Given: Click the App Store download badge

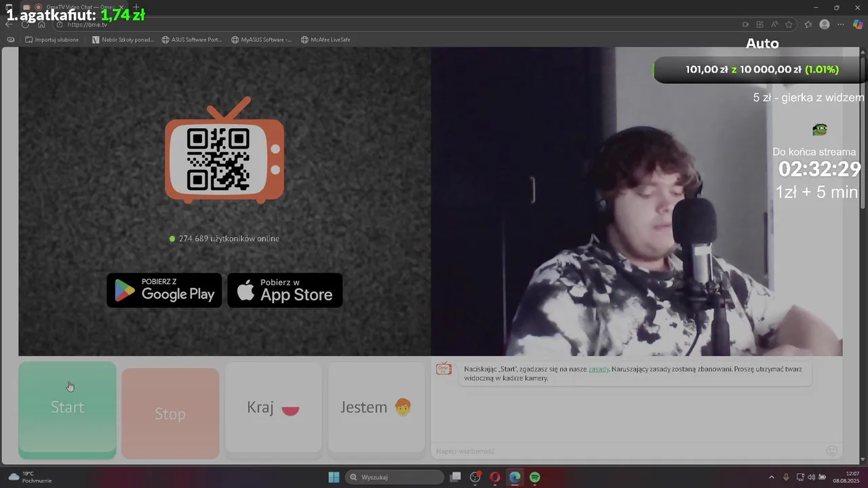Looking at the screenshot, I should pos(285,290).
